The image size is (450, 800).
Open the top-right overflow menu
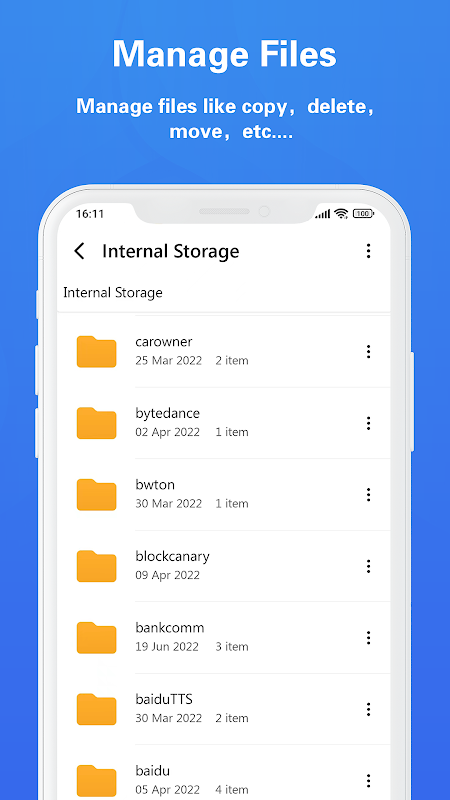tap(368, 251)
